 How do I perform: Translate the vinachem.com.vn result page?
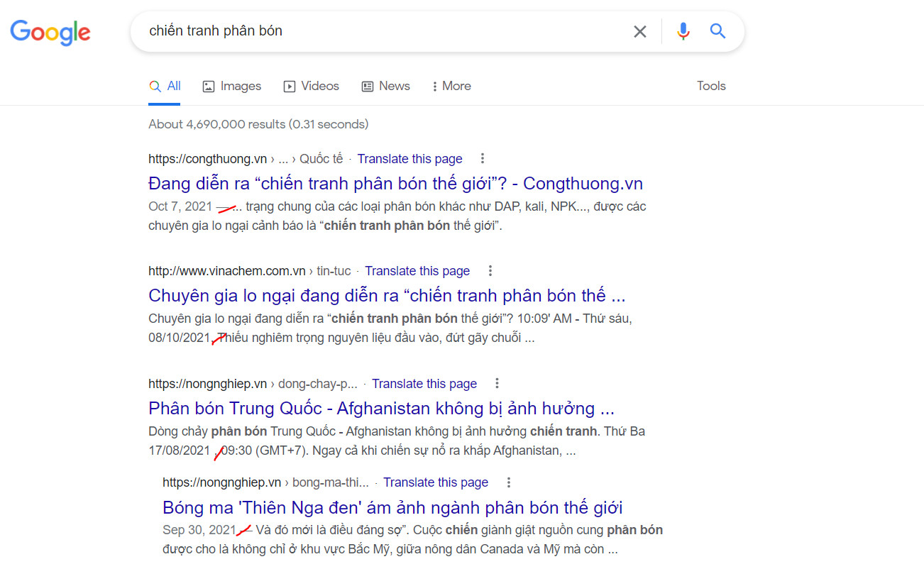click(417, 271)
